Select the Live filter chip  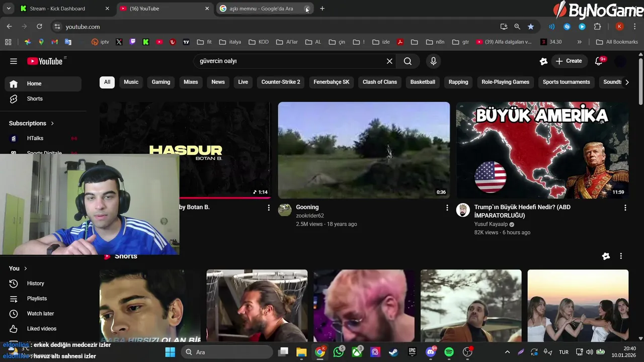pyautogui.click(x=243, y=82)
